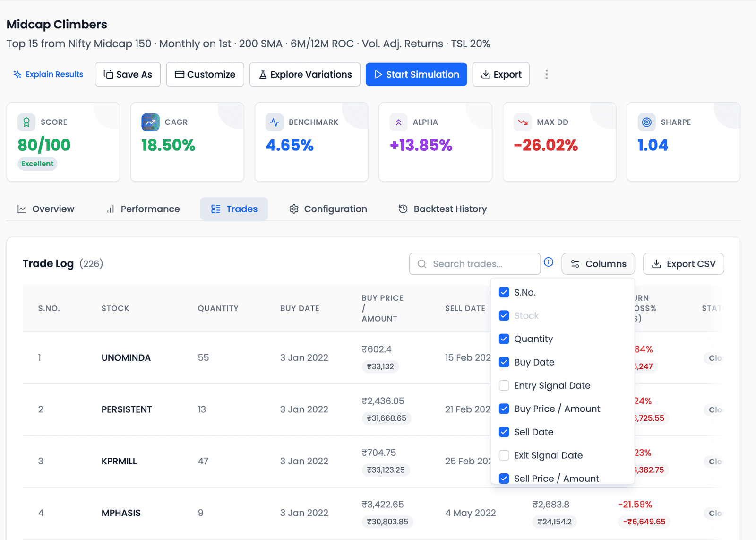
Task: Enable the Entry Signal Date column
Action: tap(504, 385)
